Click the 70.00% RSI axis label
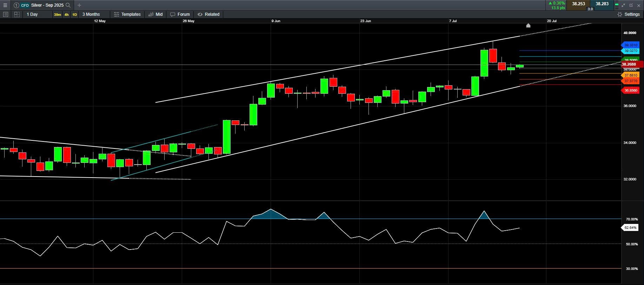Viewport: 644px width, 285px height. 632,219
